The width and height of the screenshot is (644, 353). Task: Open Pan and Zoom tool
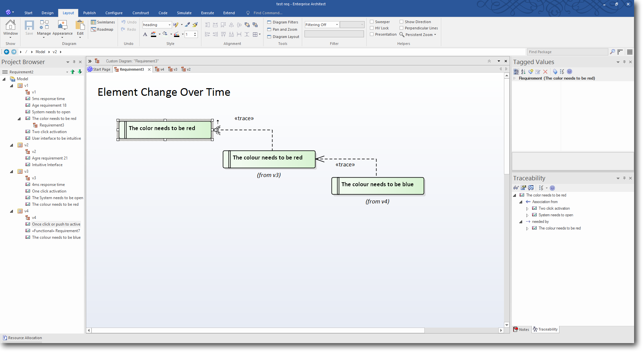coord(282,29)
